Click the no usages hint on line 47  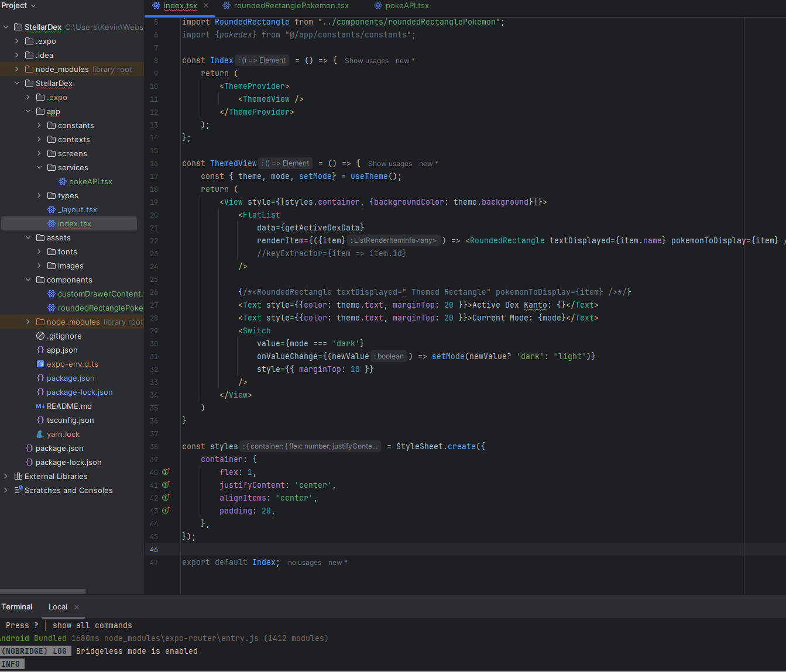[304, 563]
